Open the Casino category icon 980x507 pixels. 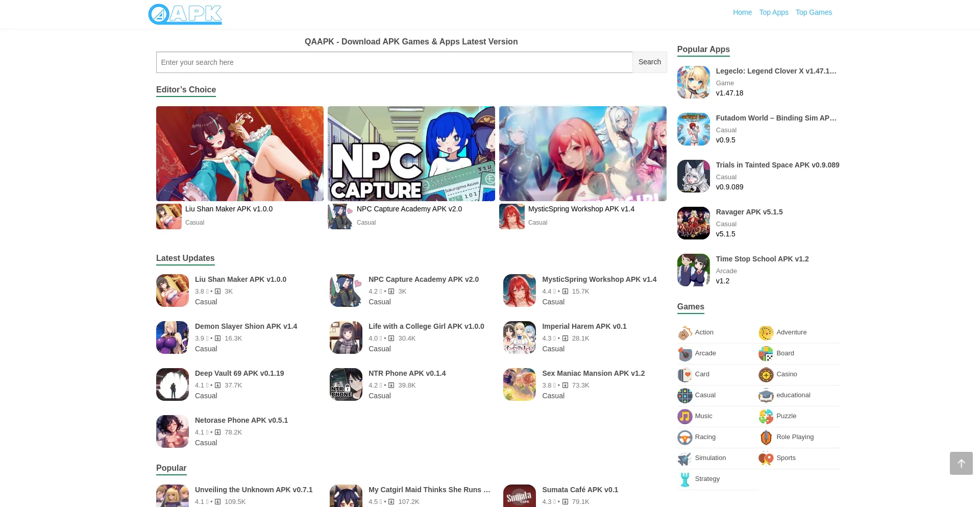tap(766, 375)
